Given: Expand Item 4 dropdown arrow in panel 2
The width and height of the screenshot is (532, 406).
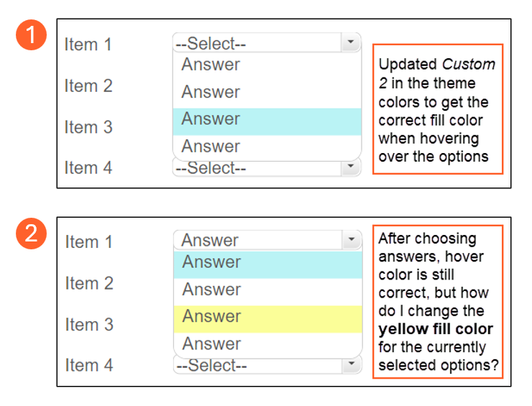Looking at the screenshot, I should [x=351, y=365].
